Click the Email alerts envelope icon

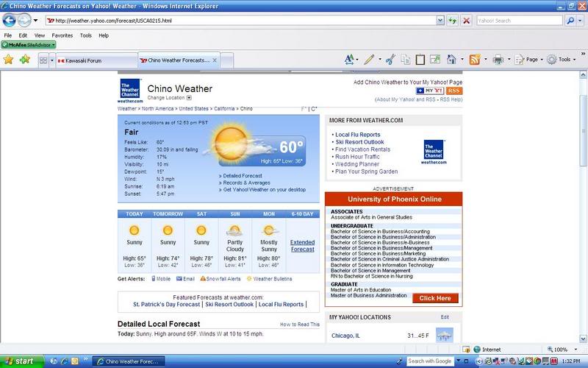click(179, 279)
